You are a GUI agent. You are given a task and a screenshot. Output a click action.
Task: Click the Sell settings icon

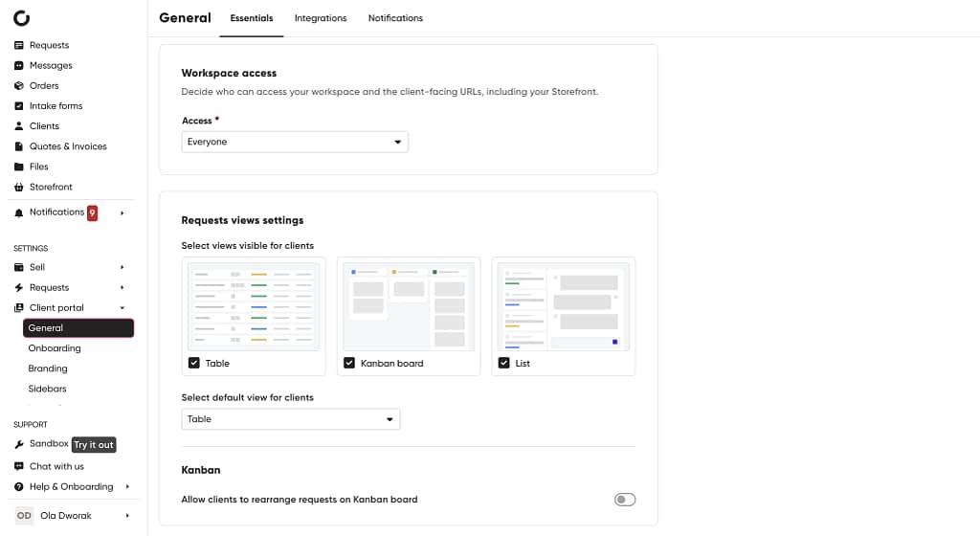click(x=19, y=267)
